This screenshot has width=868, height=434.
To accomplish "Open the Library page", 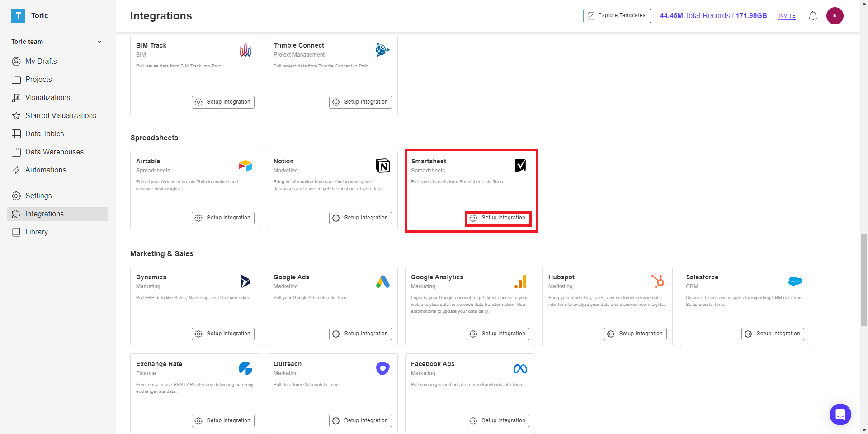I will coord(58,232).
